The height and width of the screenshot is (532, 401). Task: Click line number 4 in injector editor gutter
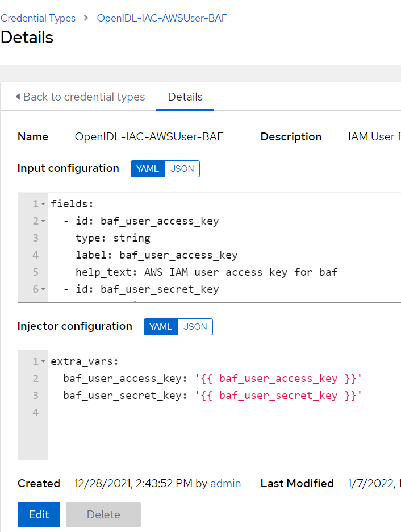(x=36, y=413)
